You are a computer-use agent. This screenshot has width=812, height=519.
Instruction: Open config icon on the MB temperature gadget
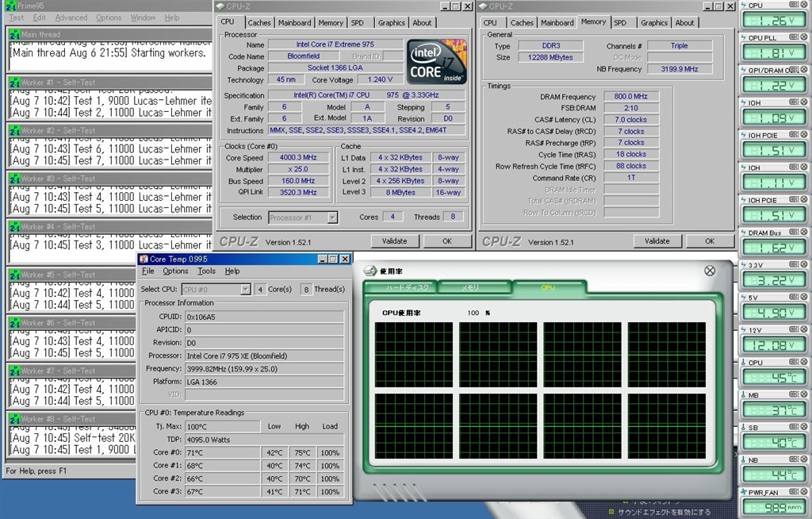793,394
